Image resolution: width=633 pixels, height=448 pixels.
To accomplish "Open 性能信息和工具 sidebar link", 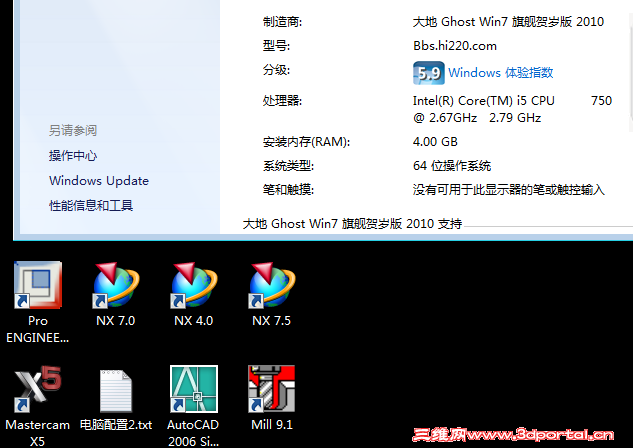I will point(91,205).
